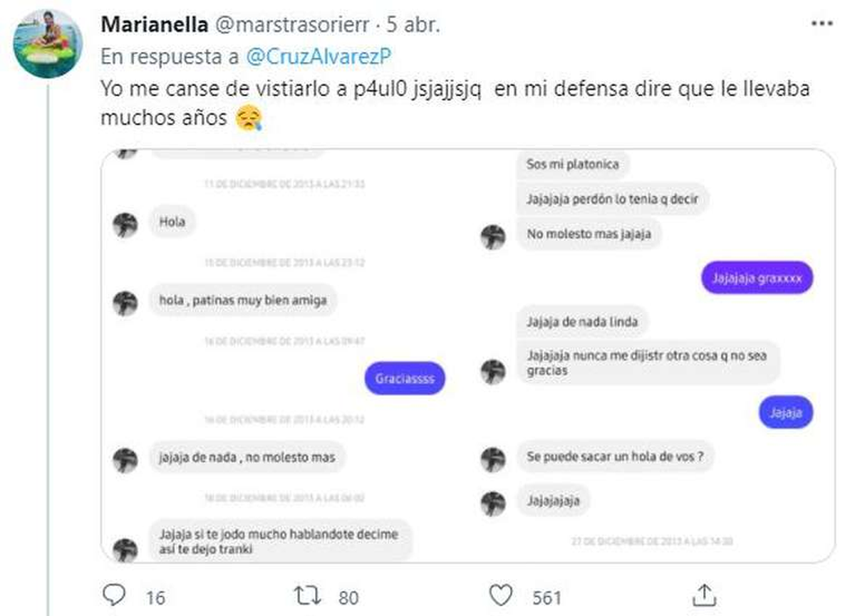This screenshot has width=855, height=616.
Task: Like the tweet with the heart icon
Action: pos(502,595)
